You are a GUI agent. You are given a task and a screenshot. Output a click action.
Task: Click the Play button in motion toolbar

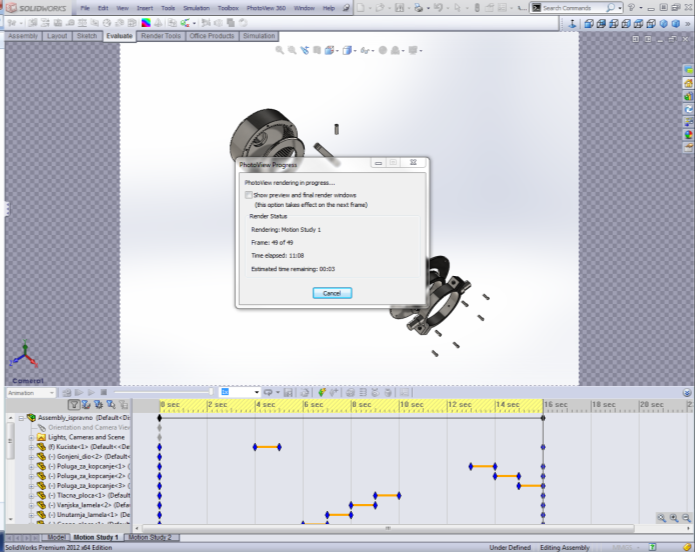91,392
